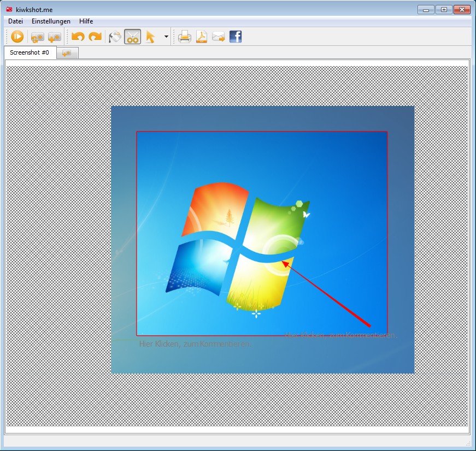Viewport: 476px width, 451px height.
Task: Toggle the scissors crop tool
Action: [x=132, y=37]
